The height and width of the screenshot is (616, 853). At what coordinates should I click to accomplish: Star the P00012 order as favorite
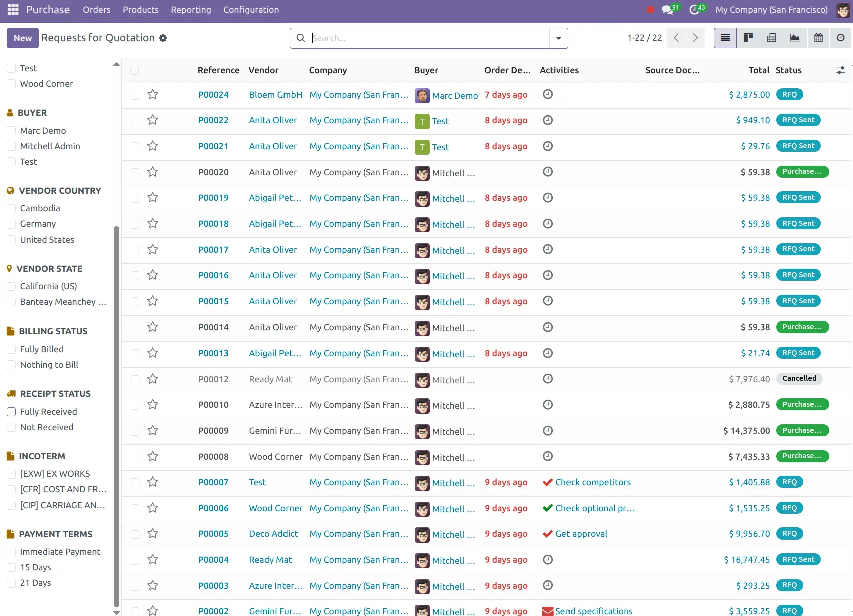tap(153, 379)
